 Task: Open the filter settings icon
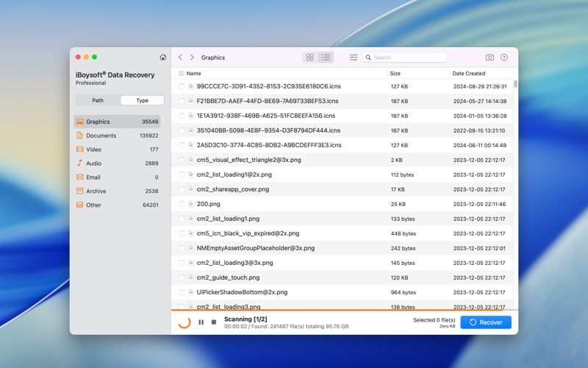(354, 57)
